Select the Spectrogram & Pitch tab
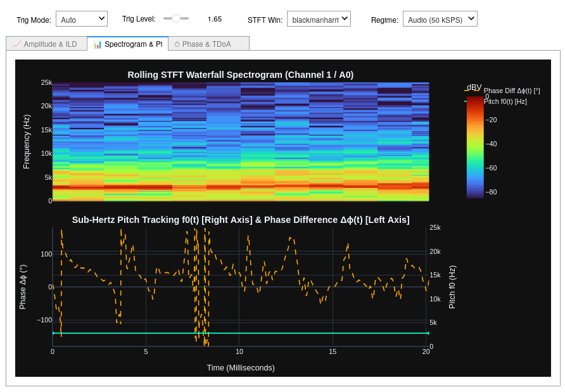This screenshot has height=392, width=565. click(127, 44)
